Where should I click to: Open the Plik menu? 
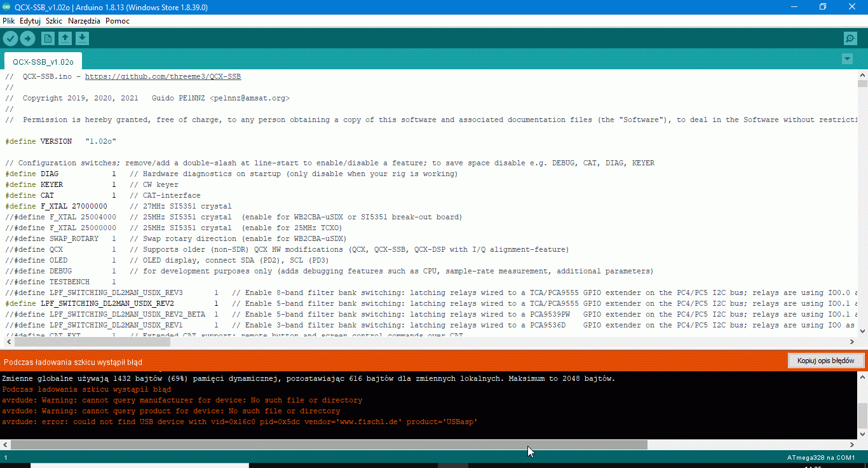[x=9, y=21]
